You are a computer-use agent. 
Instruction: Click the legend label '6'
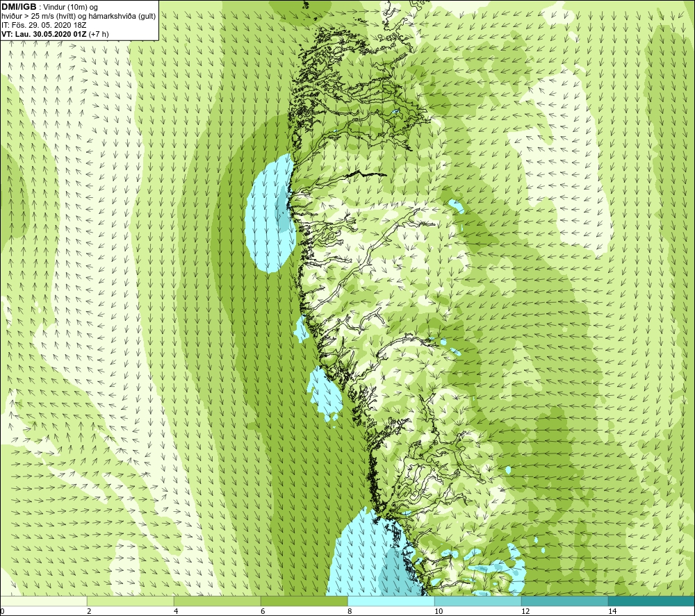[263, 611]
